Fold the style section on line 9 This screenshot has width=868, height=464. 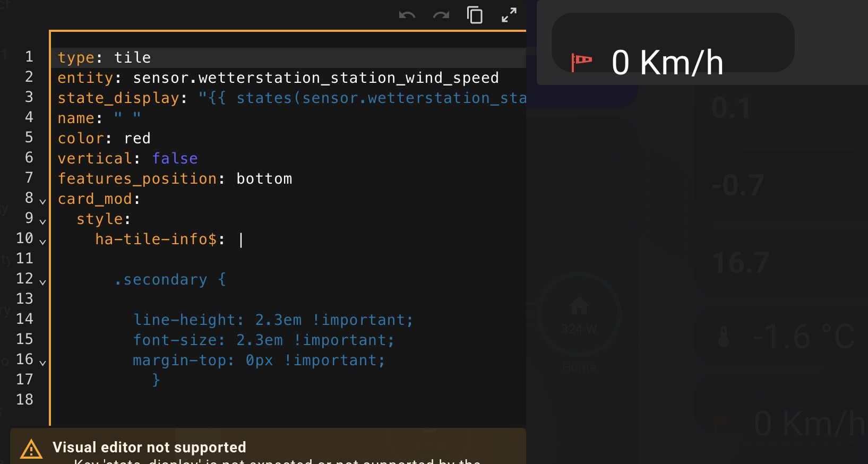43,221
